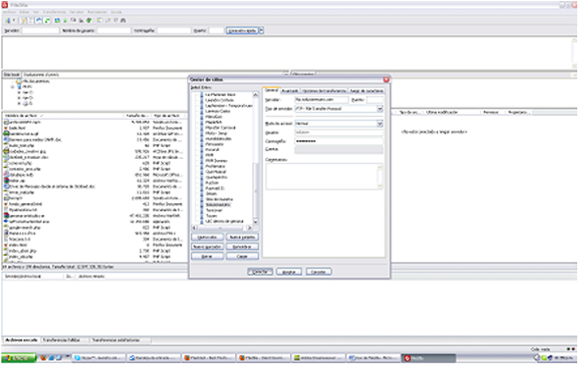Open the Archivo menu
Screen dimensions: 588x366
pos(9,12)
